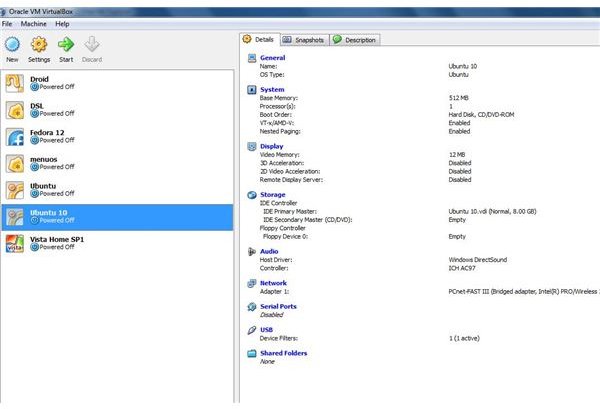Screen dimensions: 600x409
Task: Click Fedora 12's Powered Off status icon
Action: click(x=34, y=140)
